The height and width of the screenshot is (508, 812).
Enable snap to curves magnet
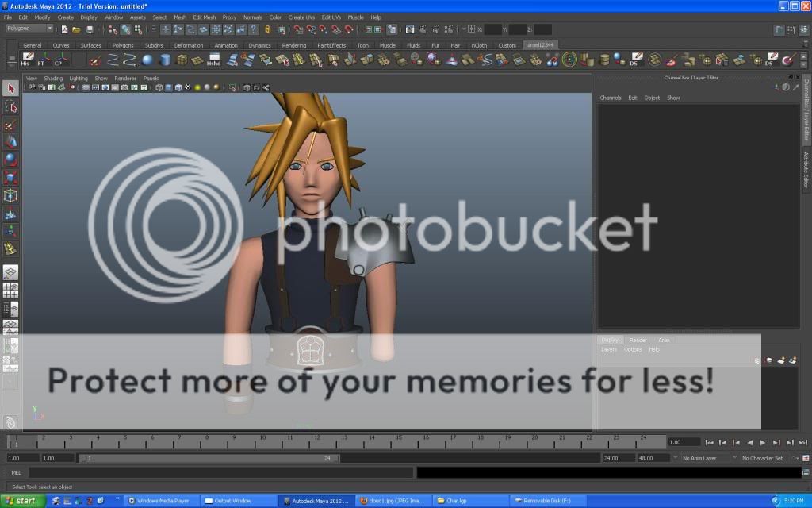click(x=311, y=29)
